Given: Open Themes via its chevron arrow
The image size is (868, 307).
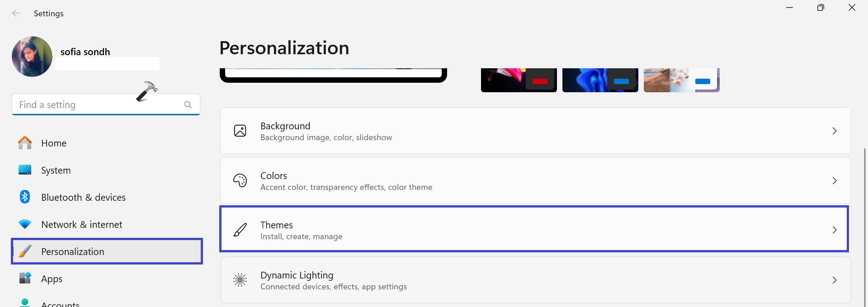Looking at the screenshot, I should [x=835, y=230].
